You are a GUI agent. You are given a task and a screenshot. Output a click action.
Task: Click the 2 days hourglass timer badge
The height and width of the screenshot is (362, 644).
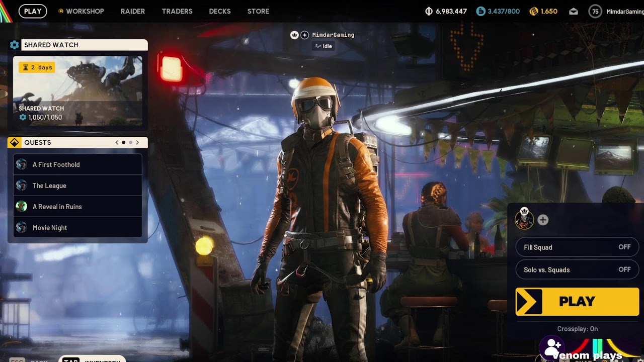click(x=36, y=67)
